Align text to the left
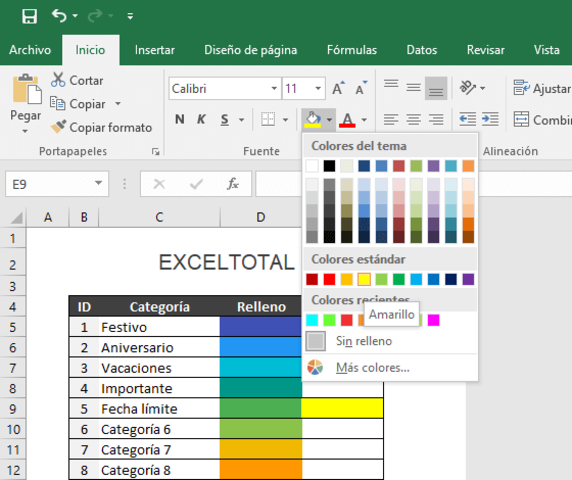 point(391,119)
